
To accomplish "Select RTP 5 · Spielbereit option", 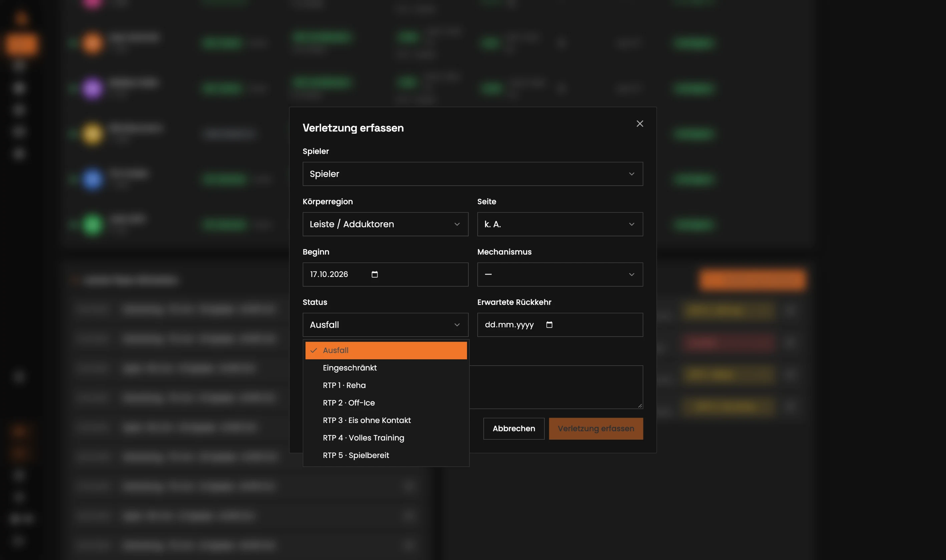I will coord(386,455).
